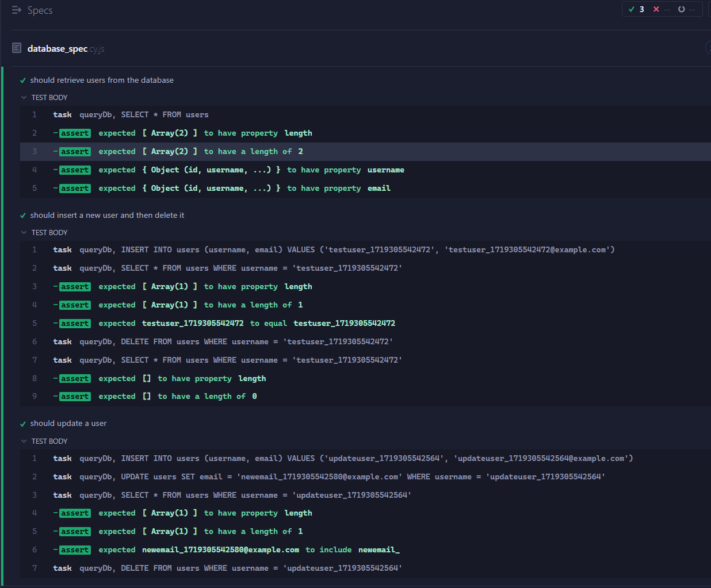Click checkmark beside 'should retrieve users' test
711x588 pixels.
tap(22, 80)
